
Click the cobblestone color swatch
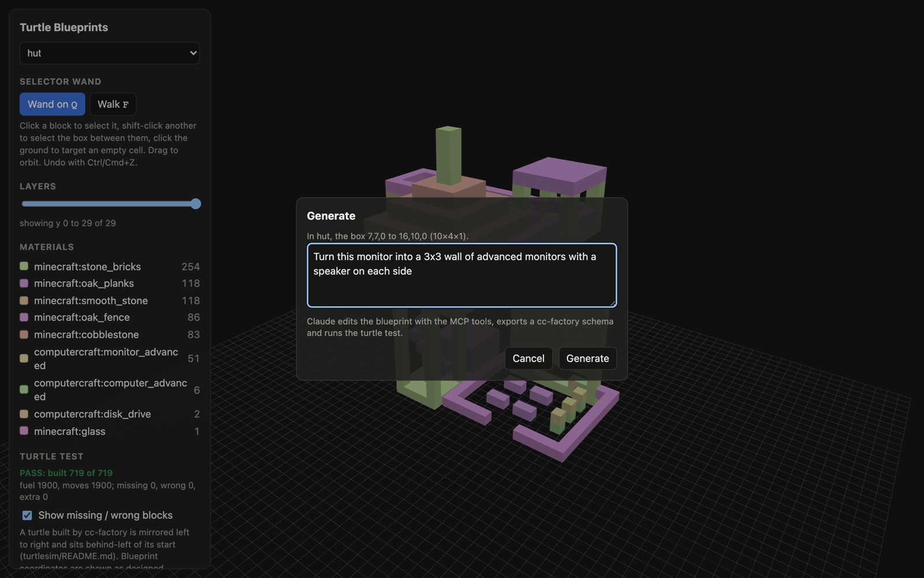pyautogui.click(x=24, y=335)
